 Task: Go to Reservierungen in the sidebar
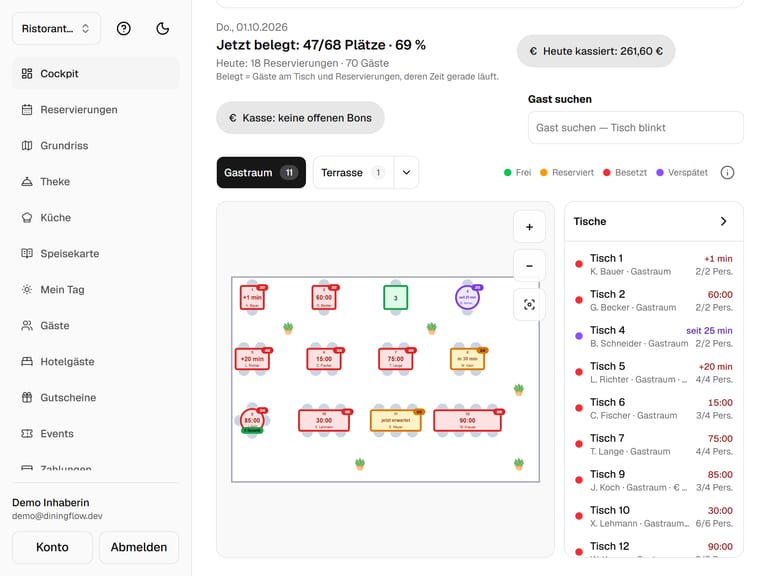(96, 110)
